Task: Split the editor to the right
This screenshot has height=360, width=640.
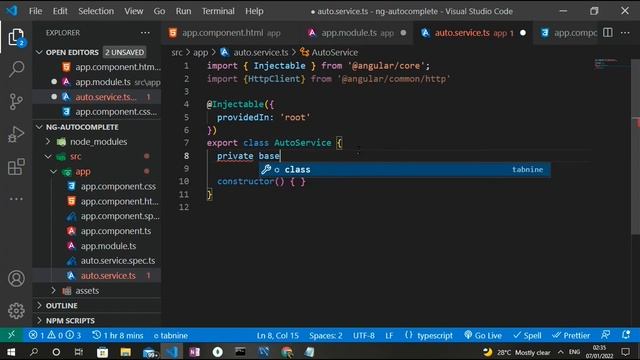Action: 608,33
